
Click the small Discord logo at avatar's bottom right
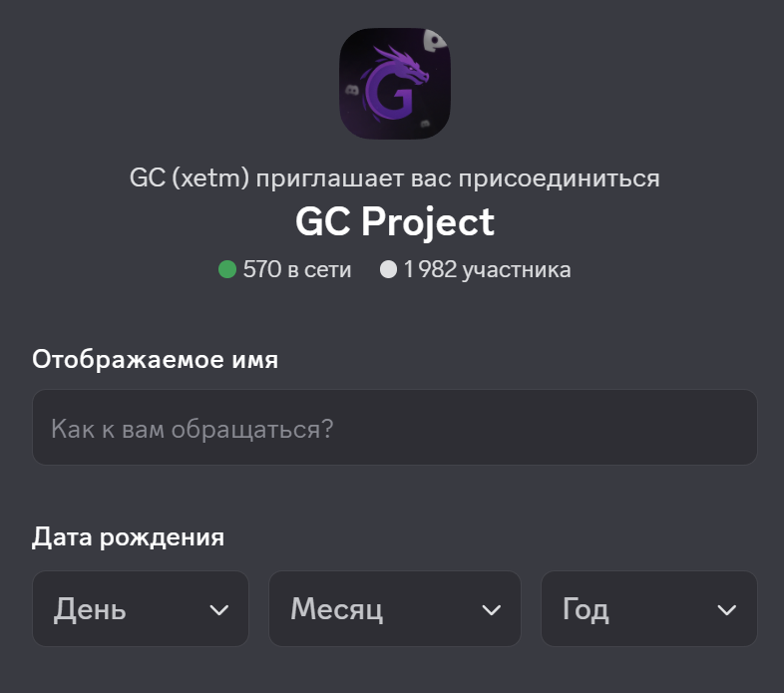pyautogui.click(x=425, y=124)
